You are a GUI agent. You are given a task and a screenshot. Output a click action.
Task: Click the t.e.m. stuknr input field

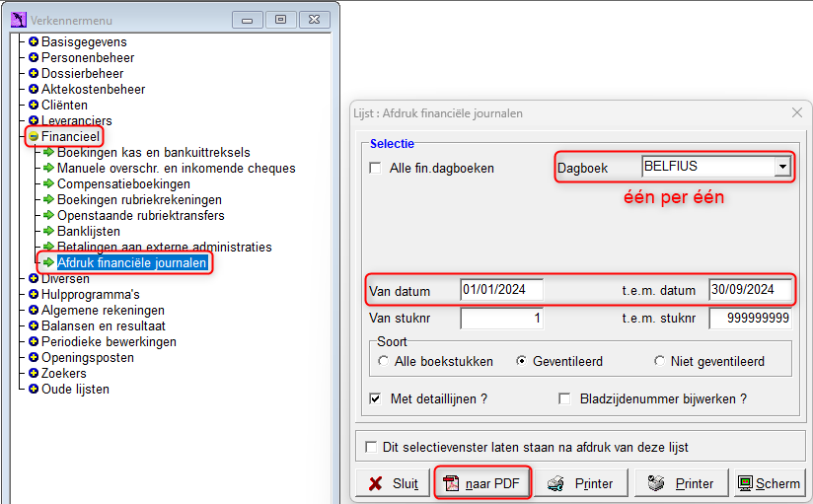point(750,318)
